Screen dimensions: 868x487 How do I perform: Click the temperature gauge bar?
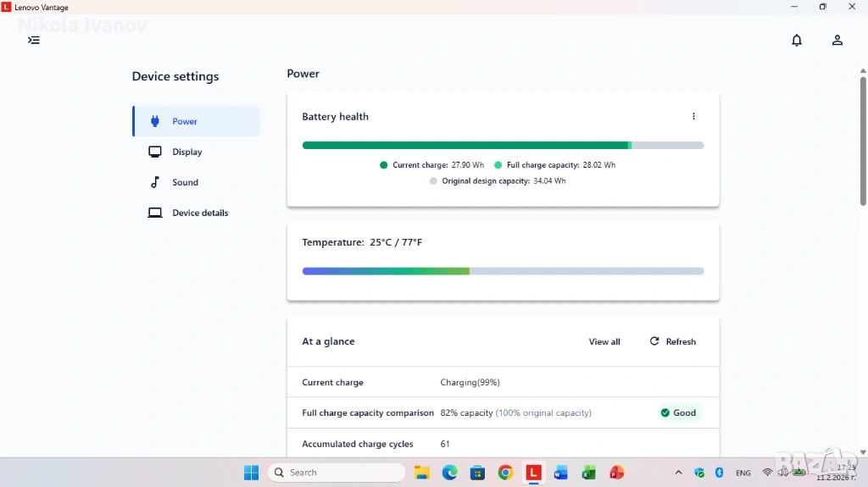click(503, 271)
